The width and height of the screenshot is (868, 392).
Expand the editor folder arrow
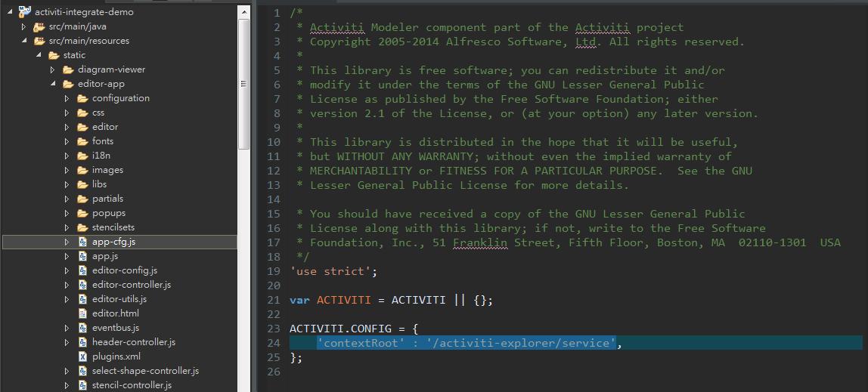(67, 127)
